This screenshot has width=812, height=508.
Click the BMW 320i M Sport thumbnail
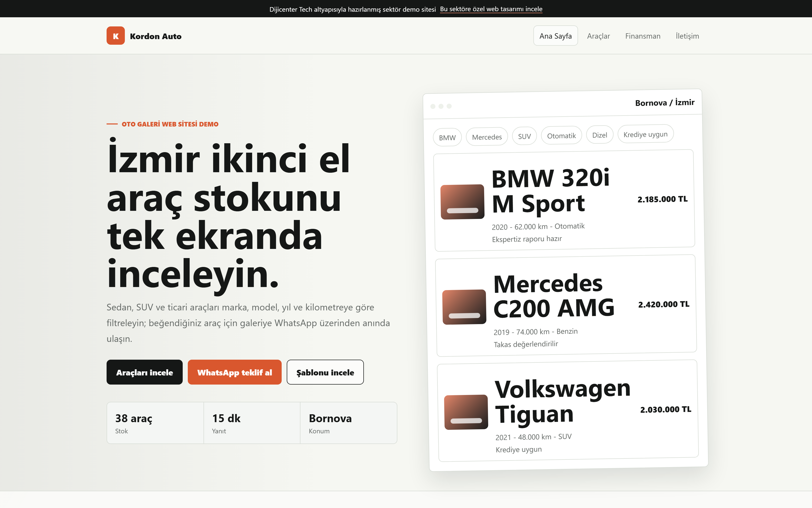pos(462,202)
